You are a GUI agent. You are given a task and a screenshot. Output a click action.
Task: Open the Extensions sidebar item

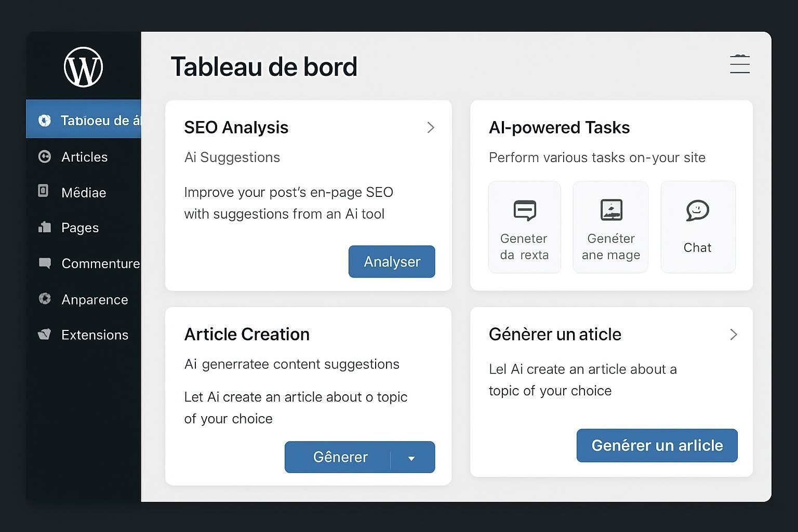(x=95, y=335)
